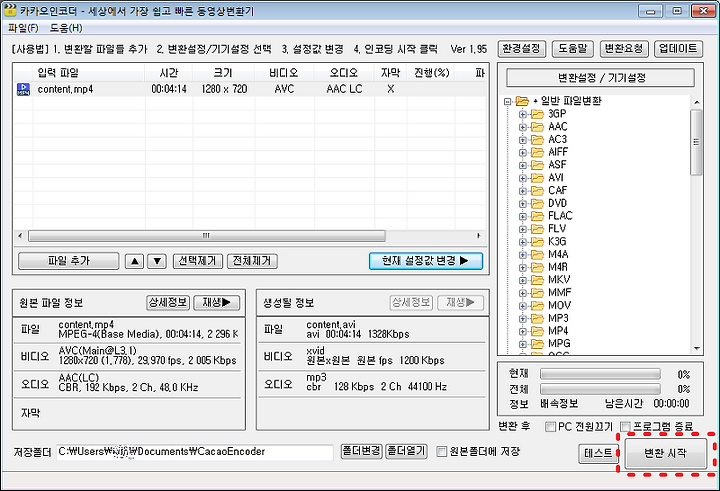Open the FLV folder icon
The image size is (720, 491).
(537, 229)
